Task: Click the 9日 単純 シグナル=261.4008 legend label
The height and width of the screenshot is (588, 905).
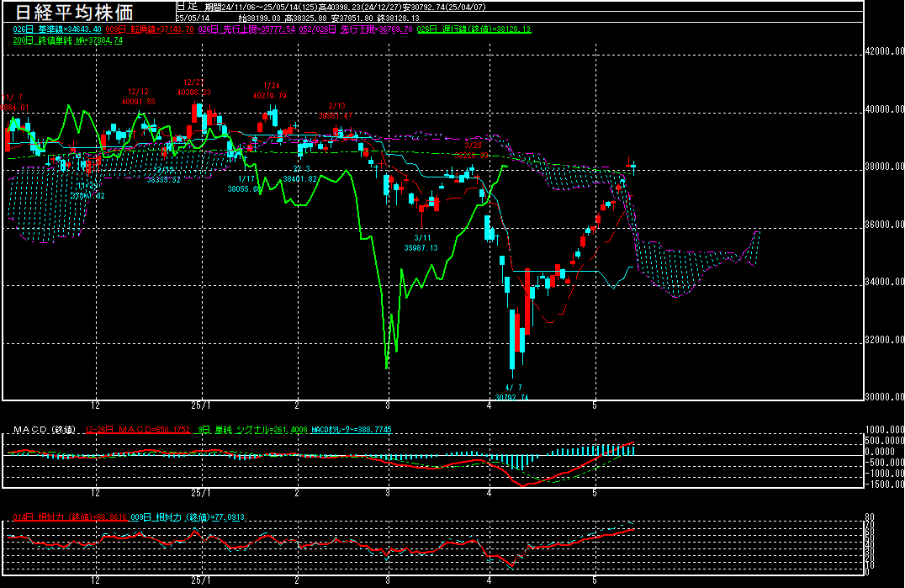Action: [x=252, y=430]
